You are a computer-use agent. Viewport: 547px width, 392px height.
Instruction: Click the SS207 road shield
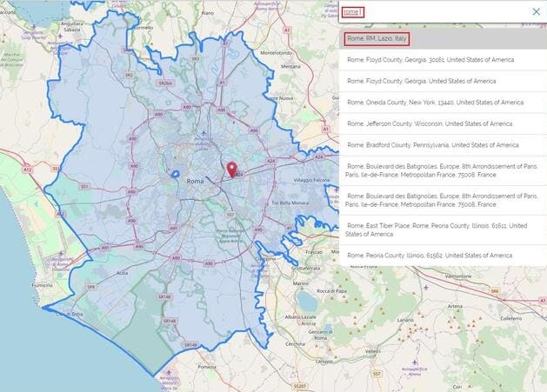(300, 385)
